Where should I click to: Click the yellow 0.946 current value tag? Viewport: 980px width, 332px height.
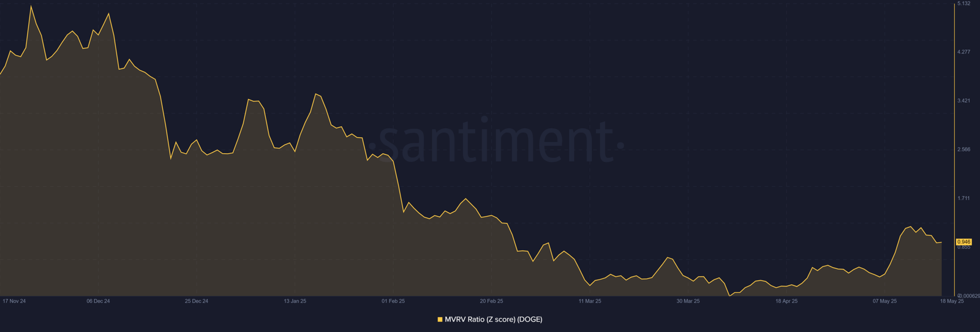click(963, 242)
